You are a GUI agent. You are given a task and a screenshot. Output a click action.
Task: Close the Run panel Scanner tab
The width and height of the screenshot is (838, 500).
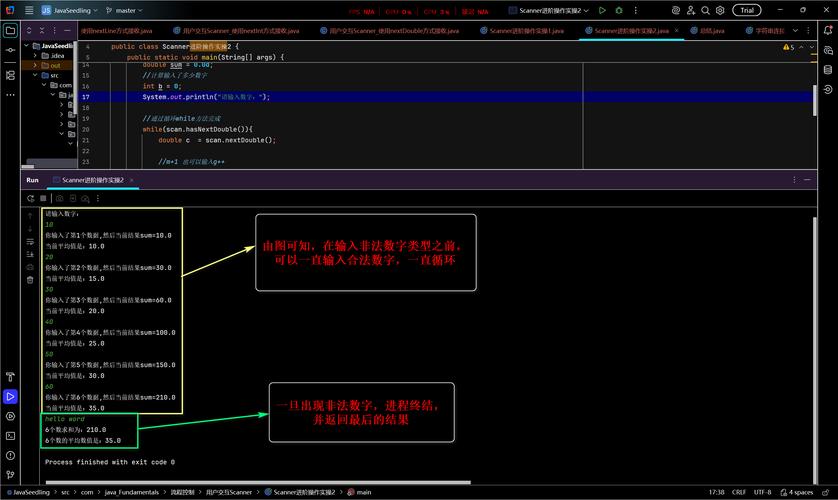click(131, 180)
